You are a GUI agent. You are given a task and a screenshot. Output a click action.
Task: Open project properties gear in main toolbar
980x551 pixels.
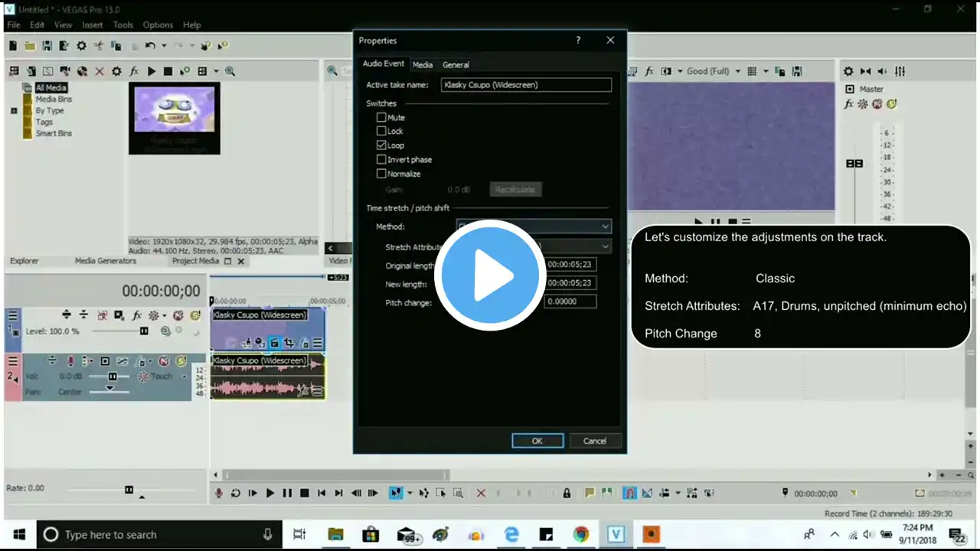pyautogui.click(x=81, y=46)
